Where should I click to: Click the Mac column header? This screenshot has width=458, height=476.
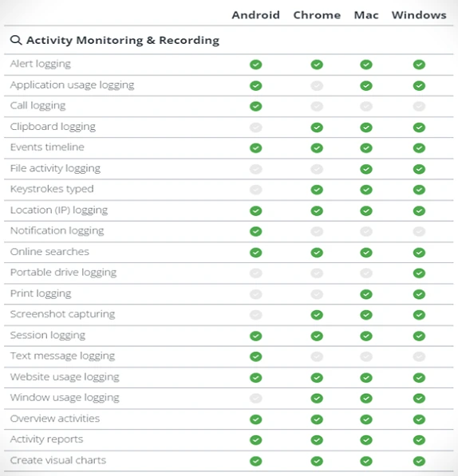tap(366, 15)
